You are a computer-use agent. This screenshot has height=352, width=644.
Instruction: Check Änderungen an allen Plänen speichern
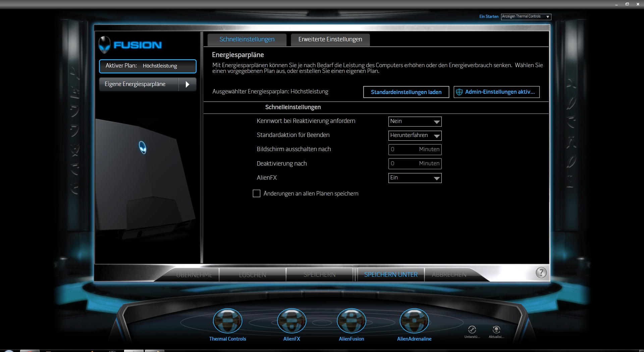[x=256, y=193]
